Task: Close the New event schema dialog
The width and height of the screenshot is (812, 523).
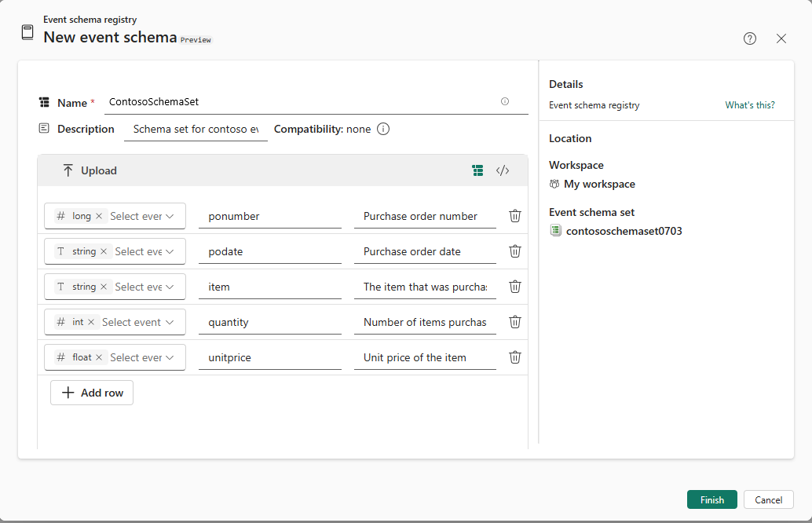Action: pyautogui.click(x=781, y=38)
